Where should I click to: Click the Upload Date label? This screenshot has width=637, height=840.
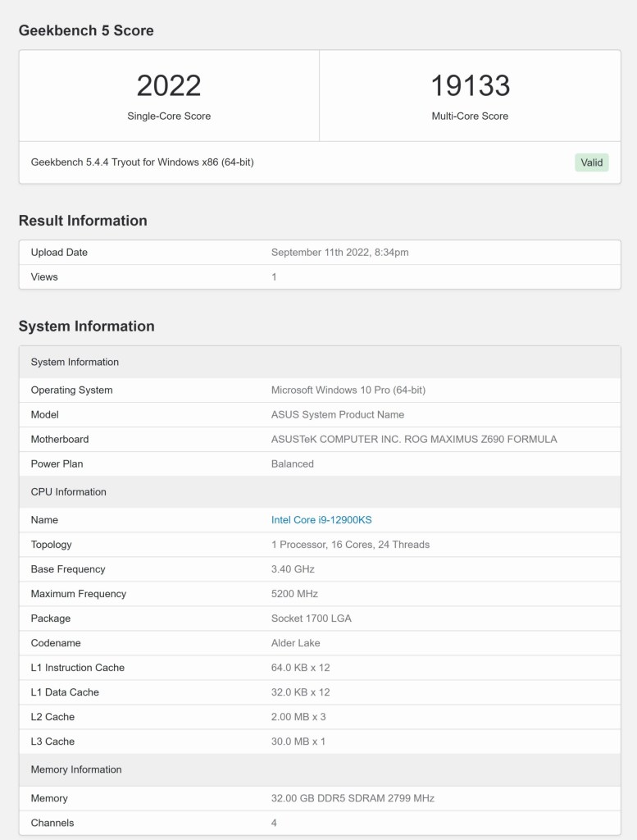click(x=59, y=253)
